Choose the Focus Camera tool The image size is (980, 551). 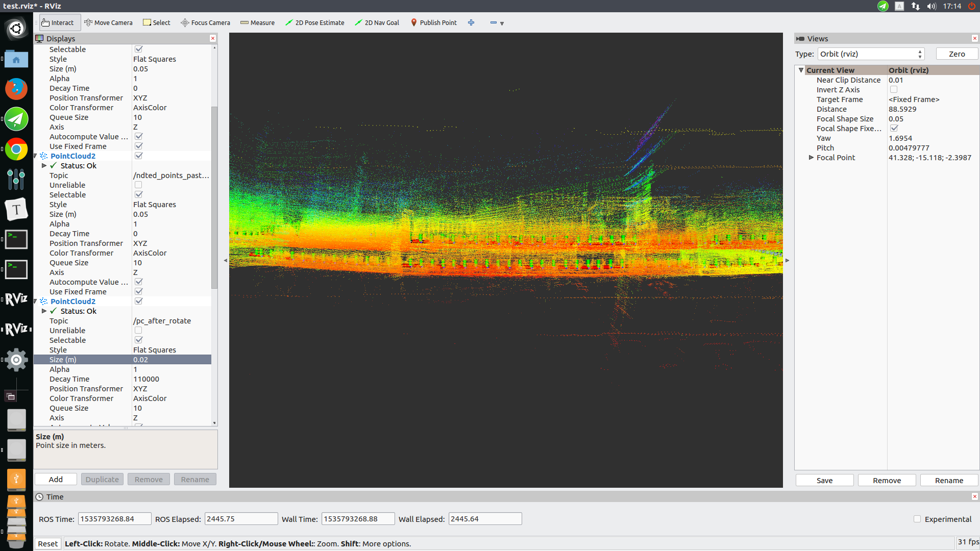point(205,22)
